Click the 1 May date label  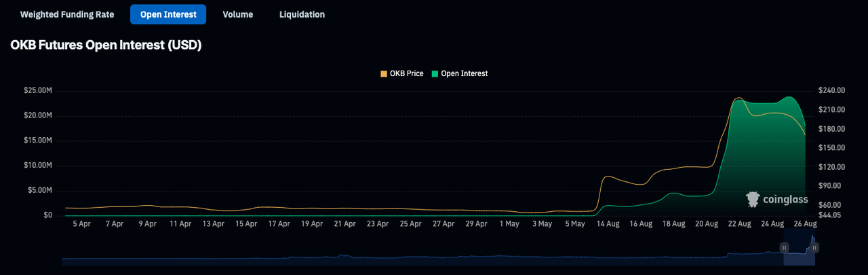point(509,223)
